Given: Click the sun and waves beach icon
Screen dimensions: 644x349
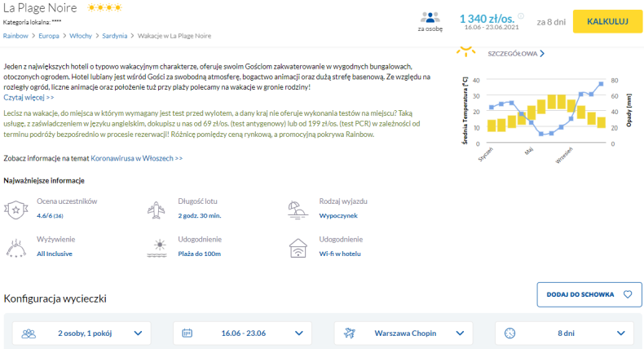Looking at the screenshot, I should [158, 246].
